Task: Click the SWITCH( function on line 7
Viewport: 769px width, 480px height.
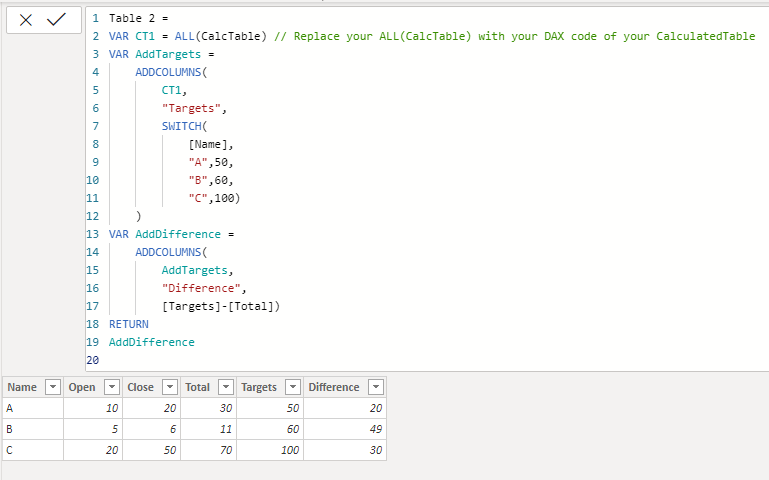Action: click(x=184, y=126)
